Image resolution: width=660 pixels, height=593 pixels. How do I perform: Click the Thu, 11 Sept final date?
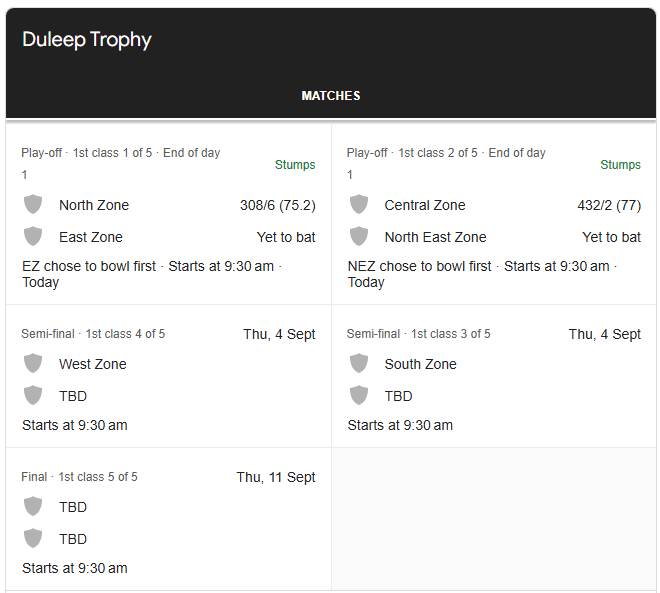(x=276, y=477)
